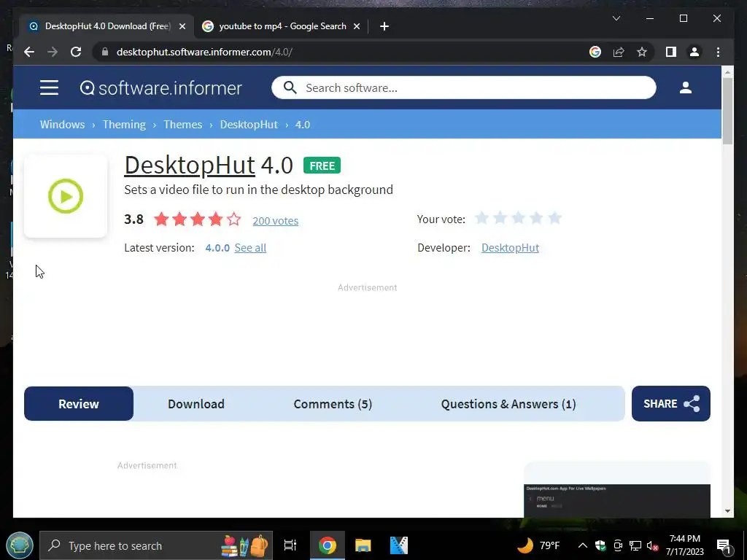
Task: Rate two stars in Your vote
Action: [x=500, y=218]
